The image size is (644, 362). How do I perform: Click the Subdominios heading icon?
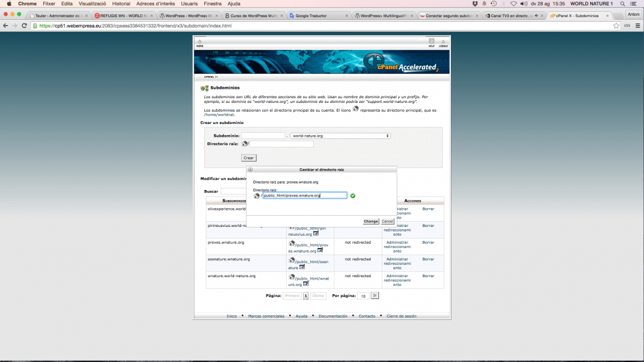[204, 88]
